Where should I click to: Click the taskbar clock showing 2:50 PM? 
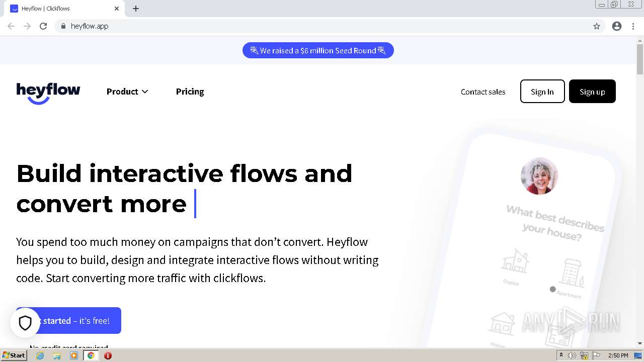(x=618, y=355)
